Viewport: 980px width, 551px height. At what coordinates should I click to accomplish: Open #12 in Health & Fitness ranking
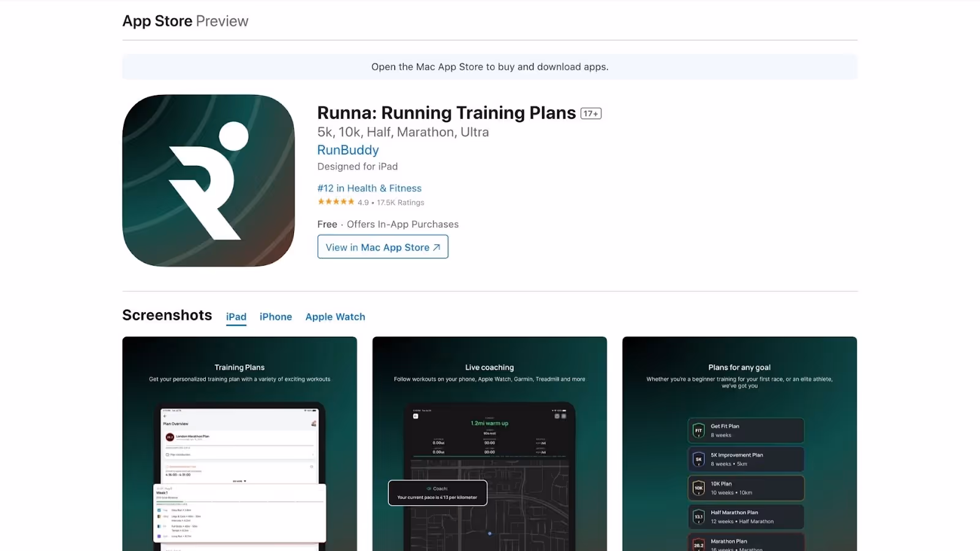click(x=369, y=189)
